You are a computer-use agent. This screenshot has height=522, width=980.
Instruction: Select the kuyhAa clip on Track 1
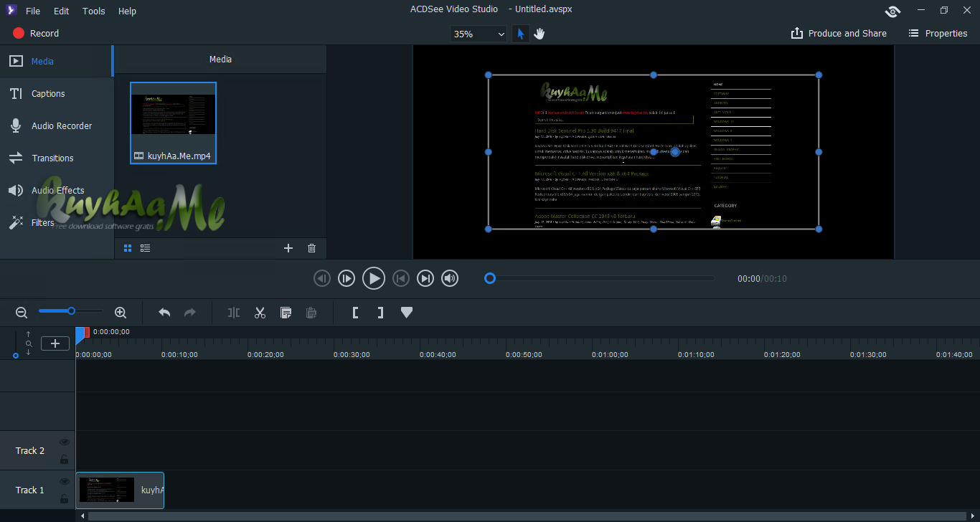[120, 490]
